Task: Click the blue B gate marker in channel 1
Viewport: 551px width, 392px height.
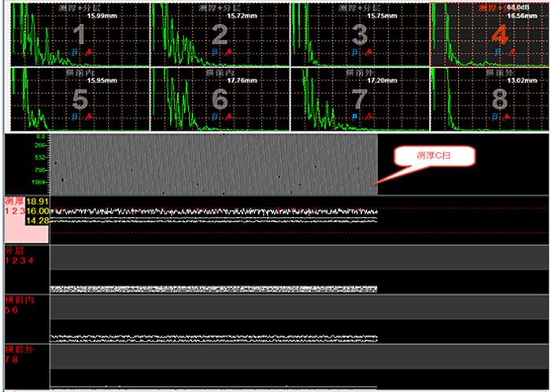Action: tap(75, 52)
